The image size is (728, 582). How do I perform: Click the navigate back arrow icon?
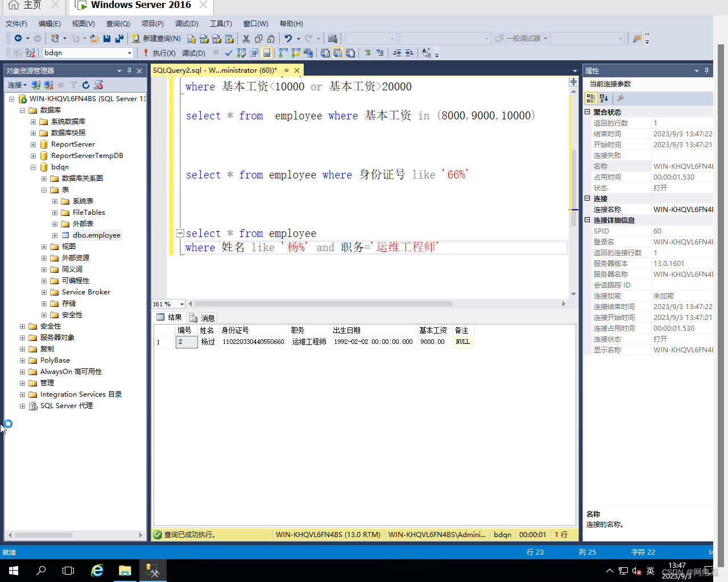tap(18, 38)
